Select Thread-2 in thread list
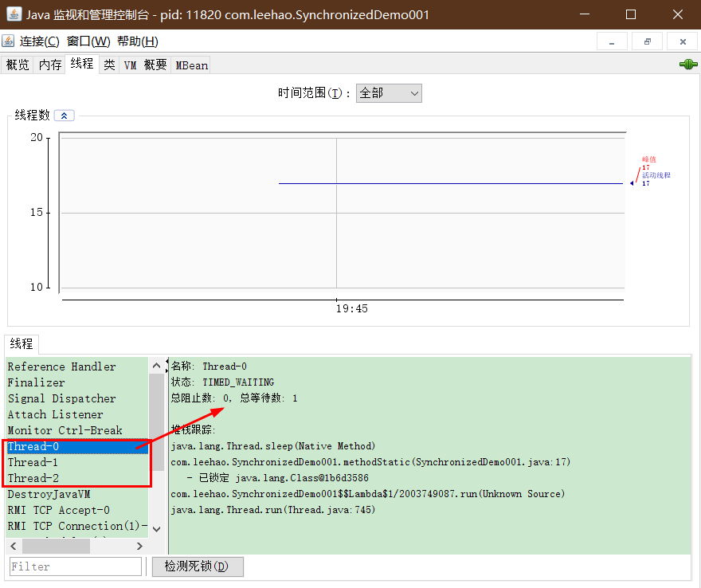Image resolution: width=701 pixels, height=588 pixels. coord(77,479)
